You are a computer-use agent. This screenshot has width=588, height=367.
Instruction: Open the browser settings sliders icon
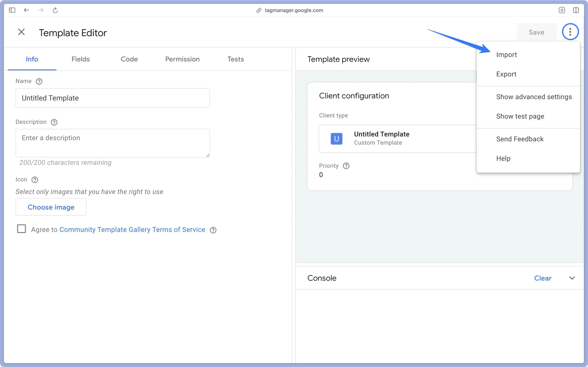tap(562, 10)
